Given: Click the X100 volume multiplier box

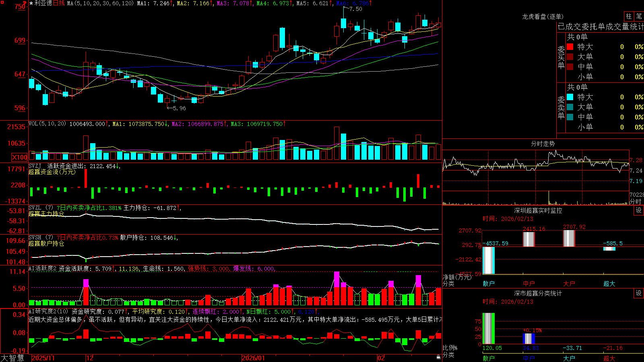Looking at the screenshot, I should click(x=20, y=157).
